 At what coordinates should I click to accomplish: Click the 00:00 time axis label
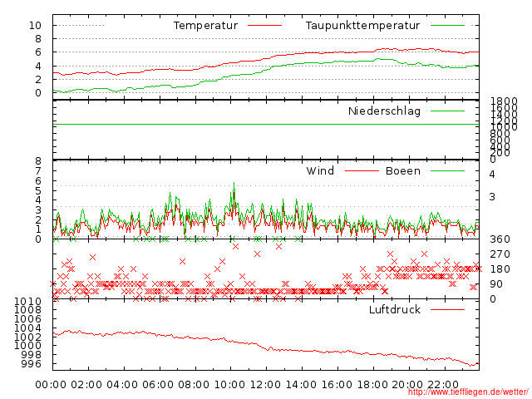coord(52,384)
